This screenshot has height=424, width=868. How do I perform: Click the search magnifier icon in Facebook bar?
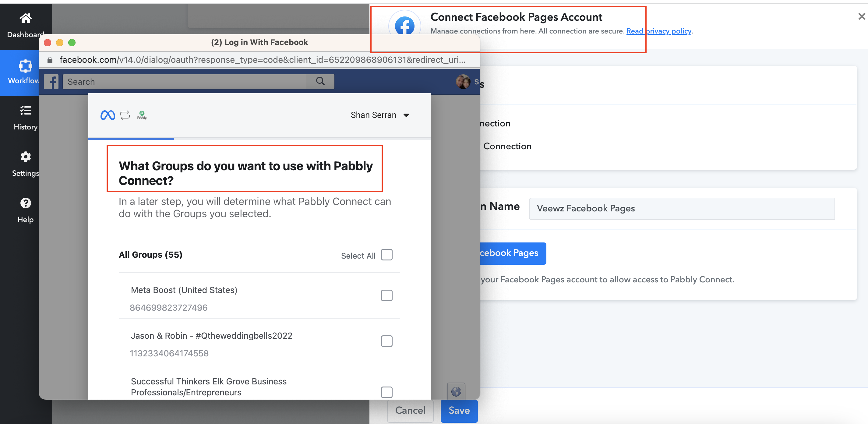coord(320,81)
